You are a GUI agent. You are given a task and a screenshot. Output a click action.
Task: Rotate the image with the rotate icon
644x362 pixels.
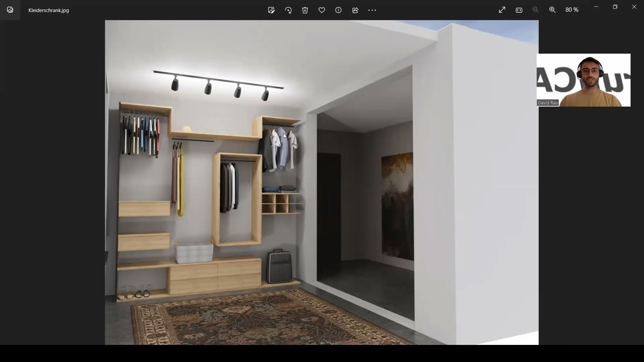pos(288,10)
